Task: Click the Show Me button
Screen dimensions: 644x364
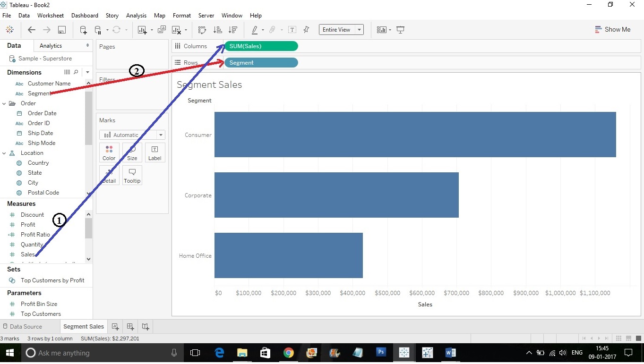Action: (613, 29)
